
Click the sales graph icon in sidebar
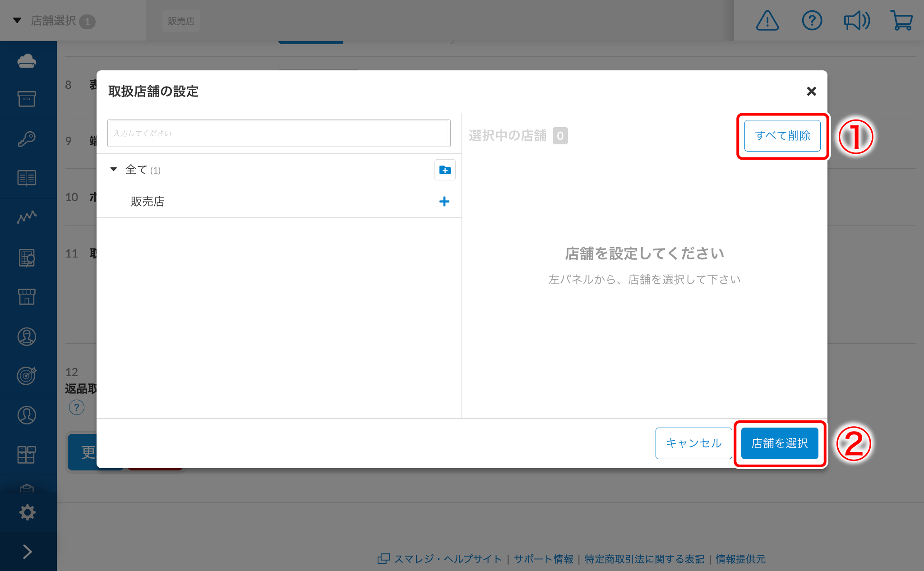click(27, 217)
